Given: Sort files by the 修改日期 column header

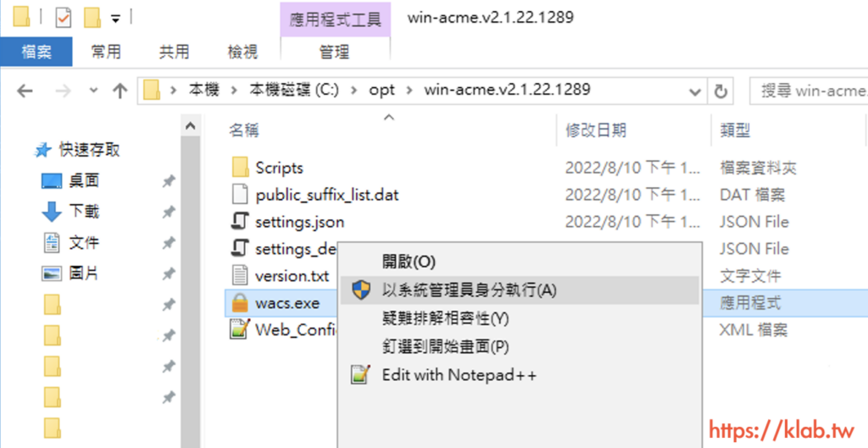Looking at the screenshot, I should (596, 130).
